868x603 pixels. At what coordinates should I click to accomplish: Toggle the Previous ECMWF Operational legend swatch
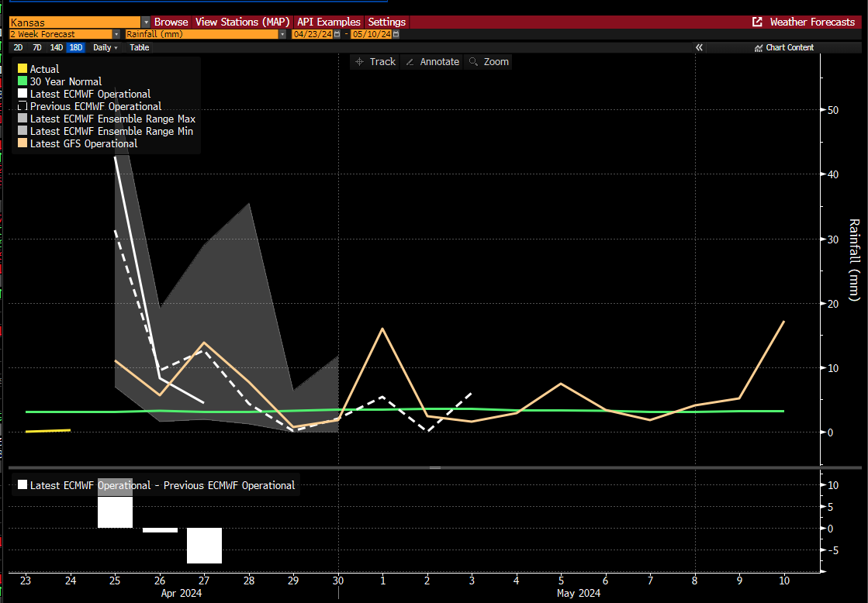(22, 106)
